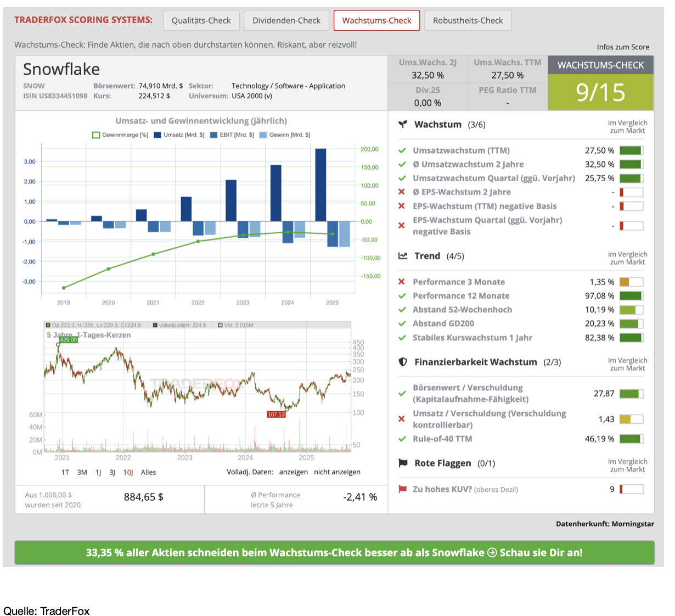Click checkmark next to Umsatzwachstum (TTM)

click(402, 150)
